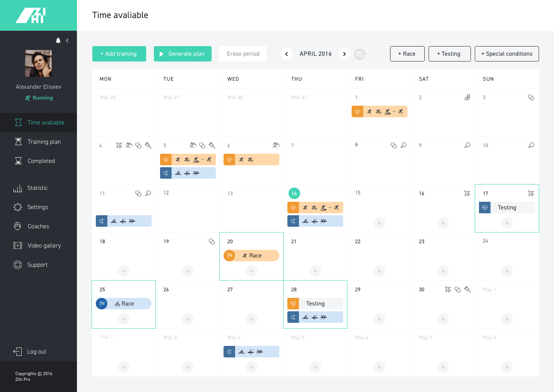554x392 pixels.
Task: Open the Statistic section
Action: 37,188
